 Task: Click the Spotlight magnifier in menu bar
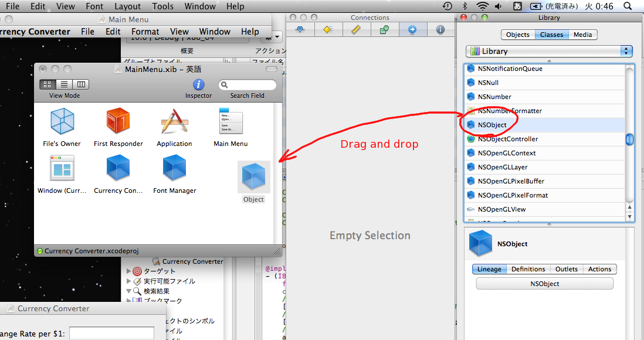point(628,6)
